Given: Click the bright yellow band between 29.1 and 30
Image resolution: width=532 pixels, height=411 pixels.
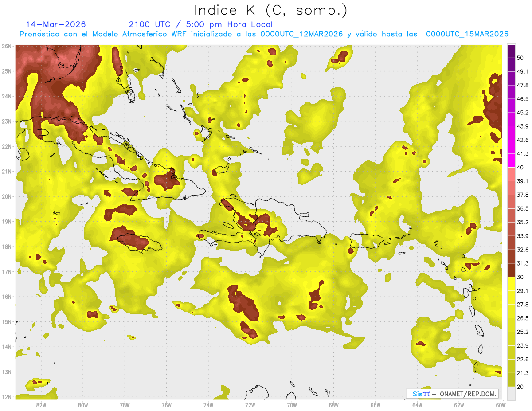Looking at the screenshot, I should [511, 284].
